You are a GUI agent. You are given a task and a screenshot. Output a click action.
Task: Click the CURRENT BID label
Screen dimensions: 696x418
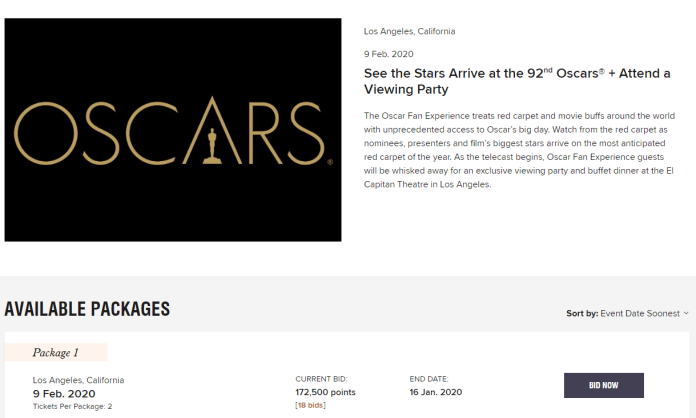321,379
